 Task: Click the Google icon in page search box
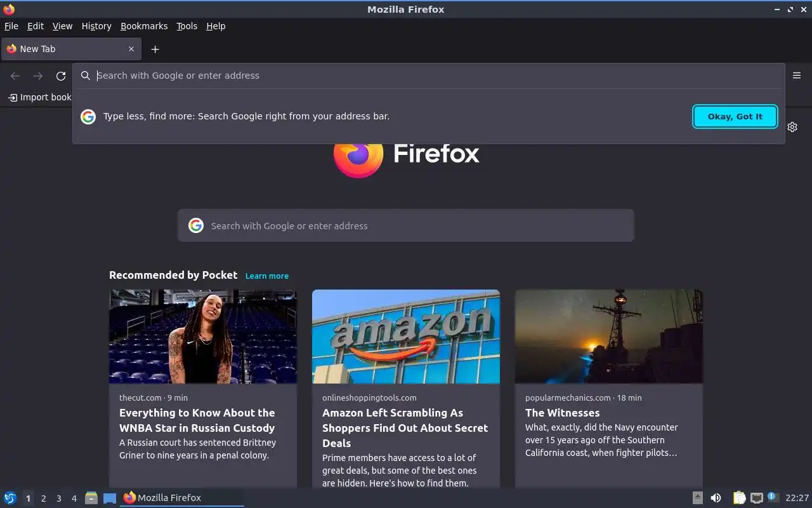(196, 225)
